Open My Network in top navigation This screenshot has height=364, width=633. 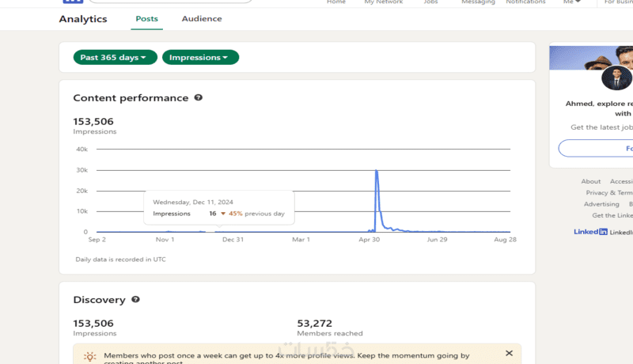tap(383, 2)
